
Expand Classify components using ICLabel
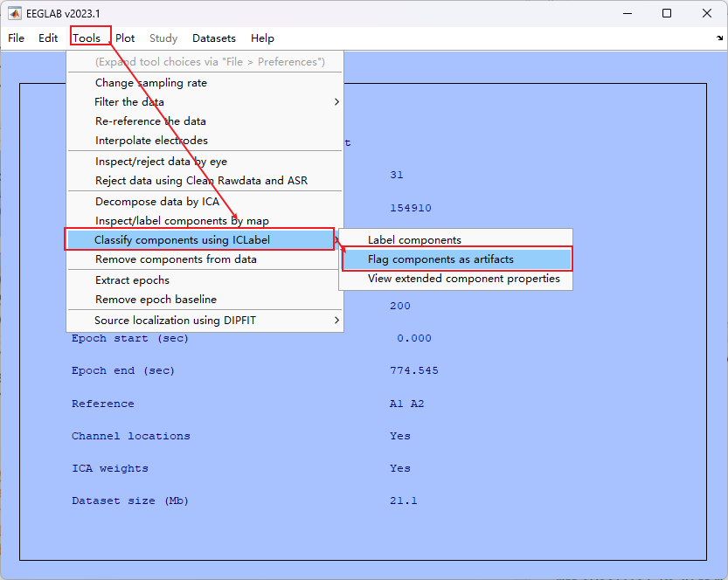[x=205, y=240]
